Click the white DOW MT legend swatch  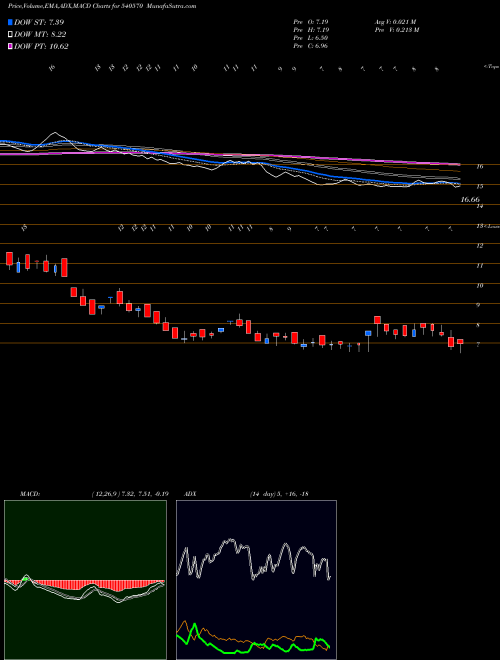pyautogui.click(x=10, y=35)
